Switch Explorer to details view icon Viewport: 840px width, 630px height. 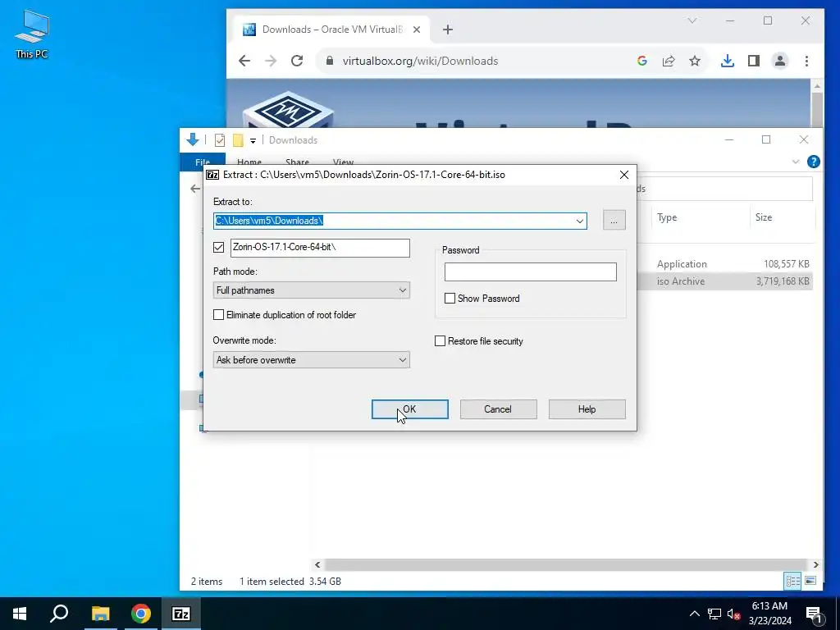[x=793, y=581]
